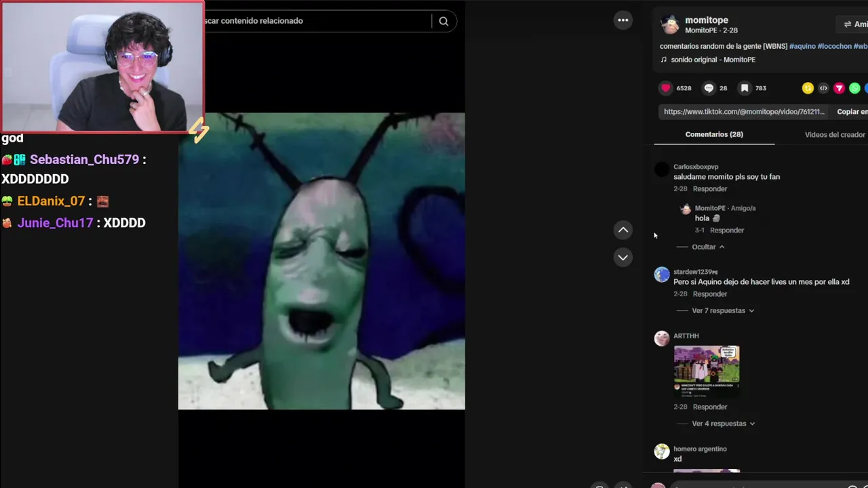The height and width of the screenshot is (488, 868).
Task: Click MomitoPE reply avatar
Action: [686, 209]
